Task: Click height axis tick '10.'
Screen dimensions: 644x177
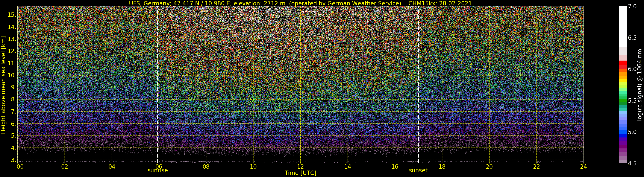Action: (x=12, y=75)
